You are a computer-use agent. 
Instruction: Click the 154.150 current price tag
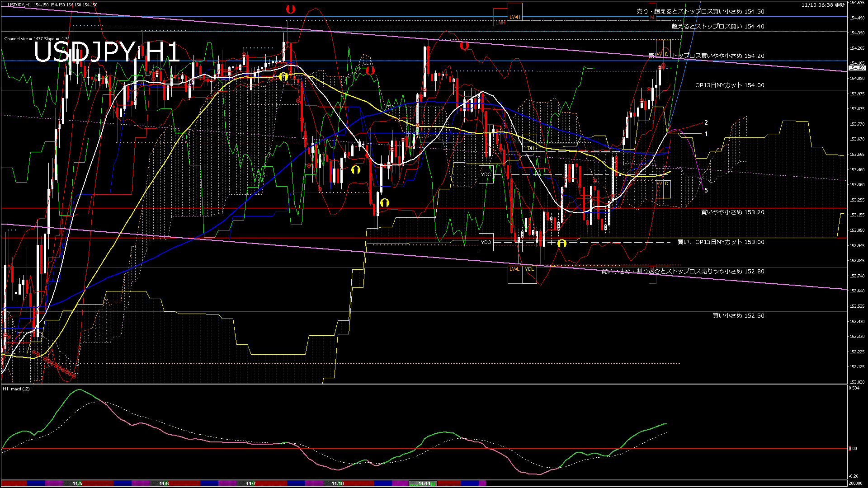(857, 68)
